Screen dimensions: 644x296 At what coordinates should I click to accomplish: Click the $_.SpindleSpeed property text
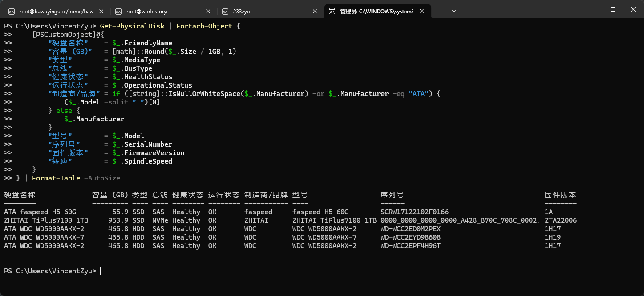tap(142, 161)
